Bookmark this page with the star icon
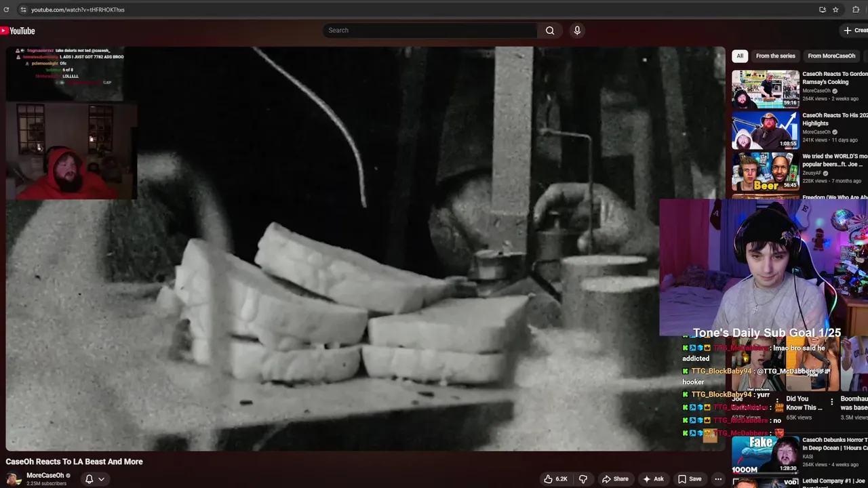The height and width of the screenshot is (488, 868). click(x=835, y=9)
